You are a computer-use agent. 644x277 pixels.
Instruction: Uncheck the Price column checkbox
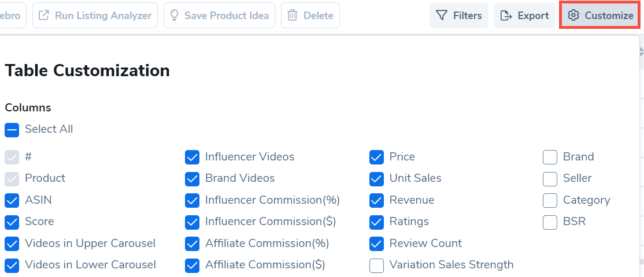coord(377,157)
